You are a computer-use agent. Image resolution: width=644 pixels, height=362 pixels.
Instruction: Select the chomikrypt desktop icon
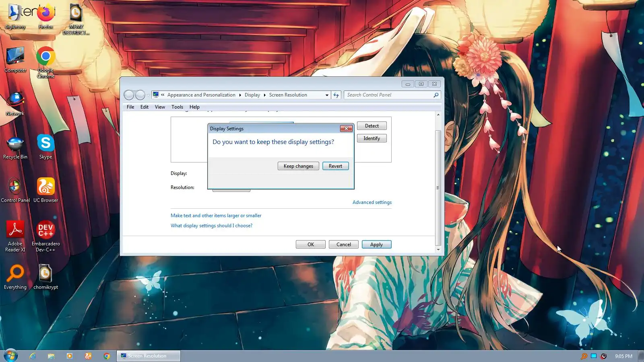45,278
